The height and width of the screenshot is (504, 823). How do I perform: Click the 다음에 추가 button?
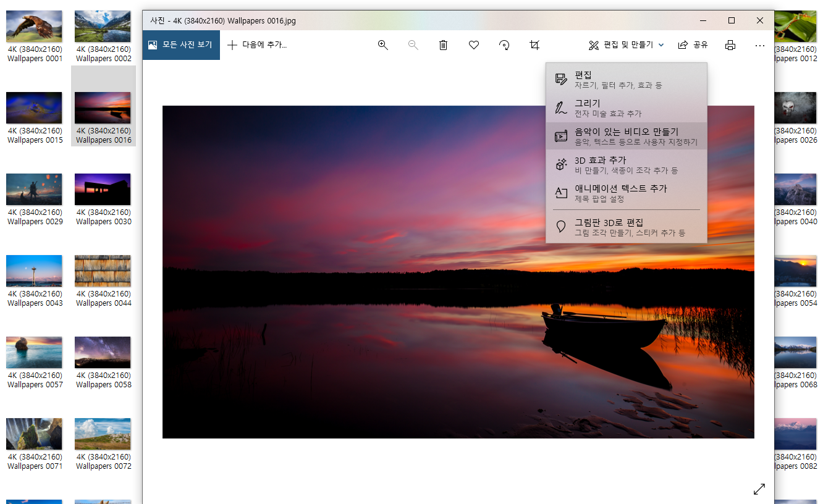pyautogui.click(x=257, y=45)
